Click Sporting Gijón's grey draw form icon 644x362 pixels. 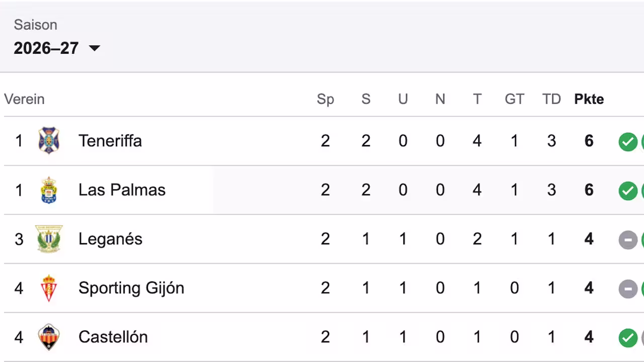pos(628,289)
